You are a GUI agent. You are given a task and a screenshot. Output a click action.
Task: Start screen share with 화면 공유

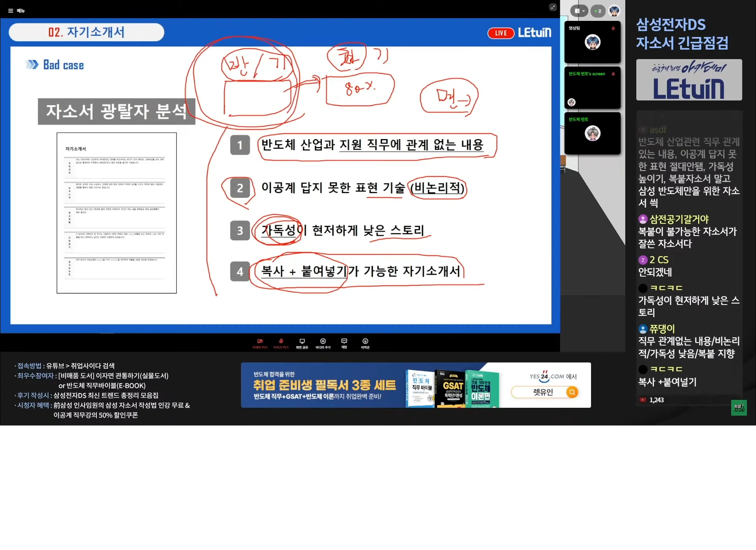302,343
